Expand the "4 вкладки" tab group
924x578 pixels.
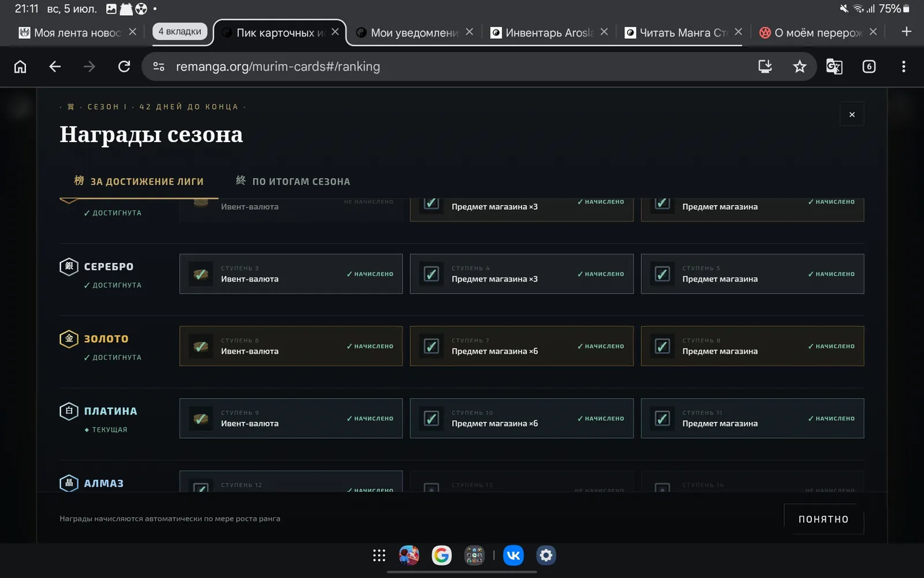[180, 31]
